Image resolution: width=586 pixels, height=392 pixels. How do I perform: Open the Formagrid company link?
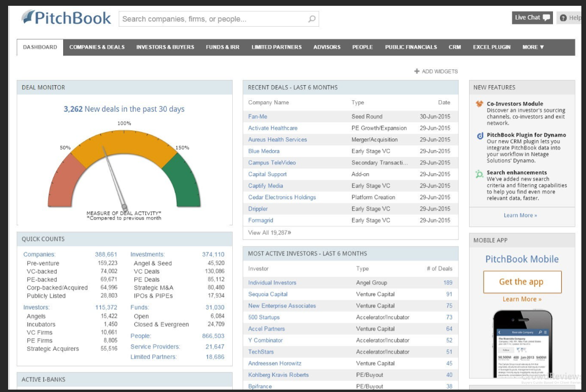coord(261,221)
